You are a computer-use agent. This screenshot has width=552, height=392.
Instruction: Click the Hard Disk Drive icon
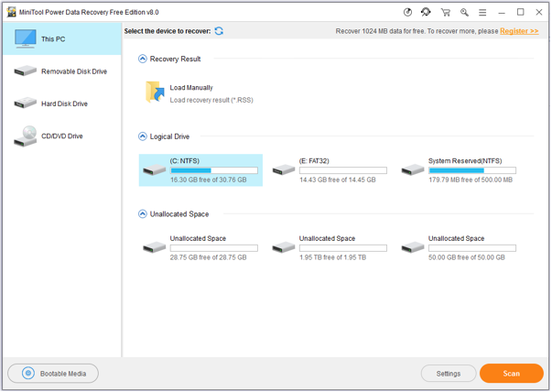(x=25, y=103)
